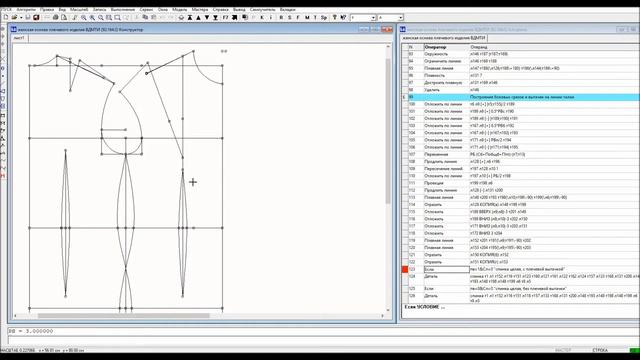Click the horizontal scrollbar right arrow
Screen dimensions: 640x360
click(382, 316)
